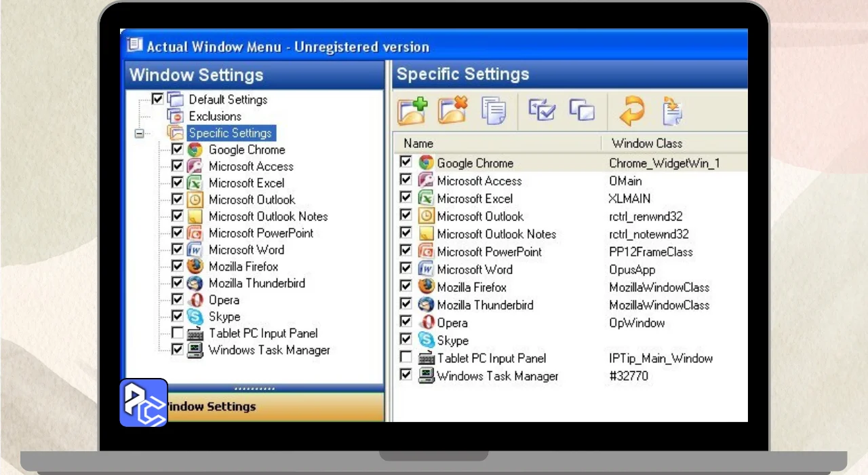Click Skype icon in the Specific Settings list
The height and width of the screenshot is (475, 868).
point(426,340)
